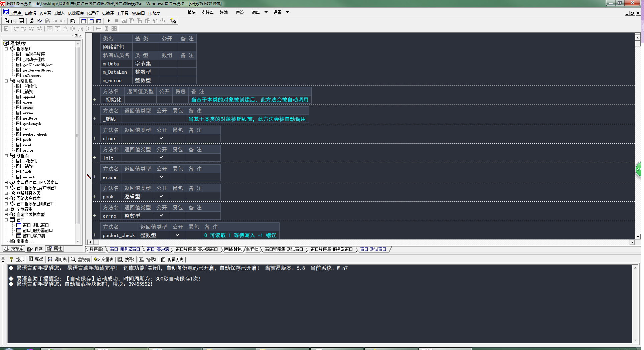Click the Open file folder icon
Image resolution: width=644 pixels, height=350 pixels.
(x=14, y=21)
